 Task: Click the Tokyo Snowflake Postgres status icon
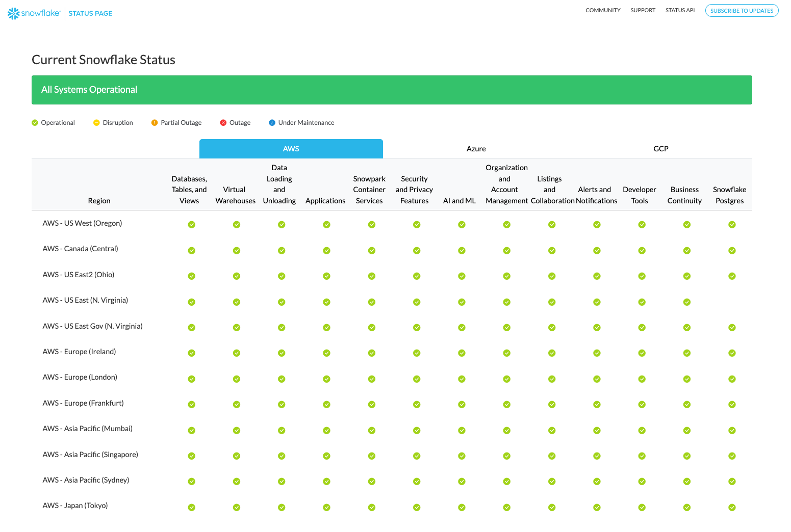coord(732,508)
